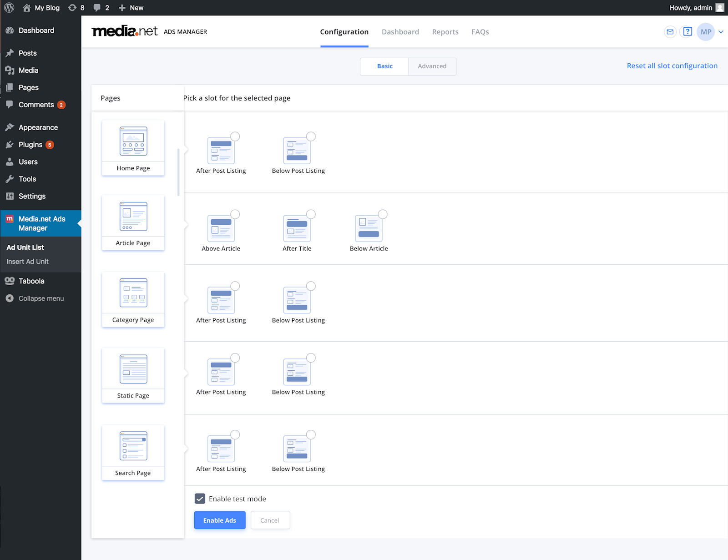Click the question mark help icon
The height and width of the screenshot is (560, 728).
688,32
